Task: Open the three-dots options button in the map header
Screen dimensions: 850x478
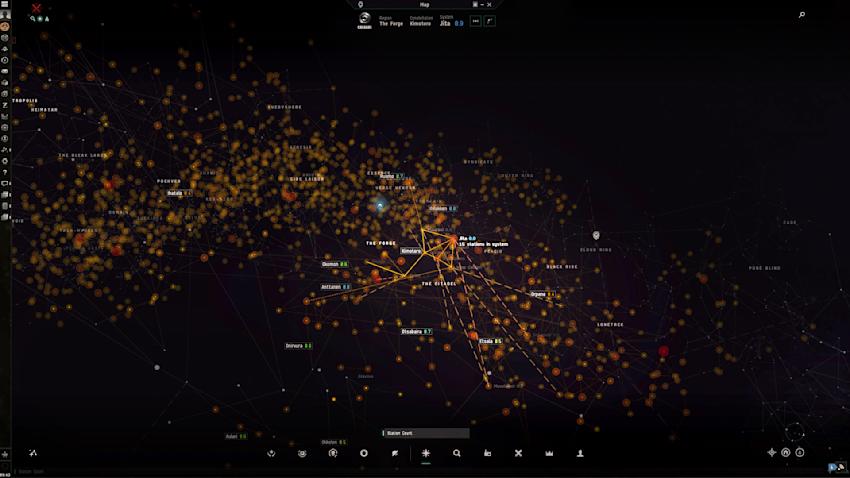Action: [x=475, y=21]
